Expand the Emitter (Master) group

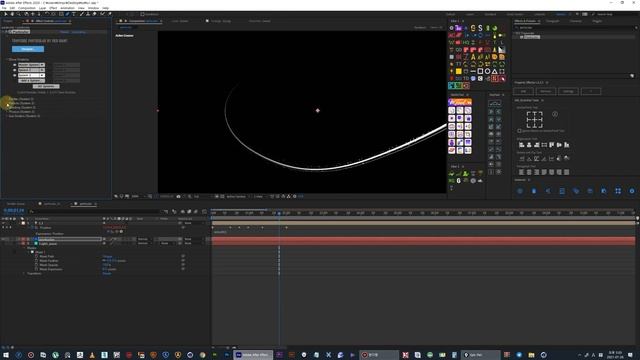pos(7,99)
